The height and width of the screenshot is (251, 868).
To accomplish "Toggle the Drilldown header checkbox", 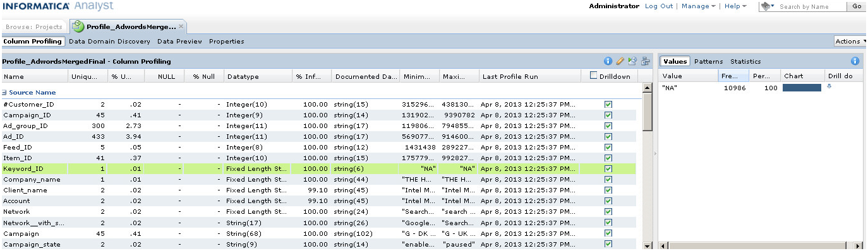I will pos(593,76).
